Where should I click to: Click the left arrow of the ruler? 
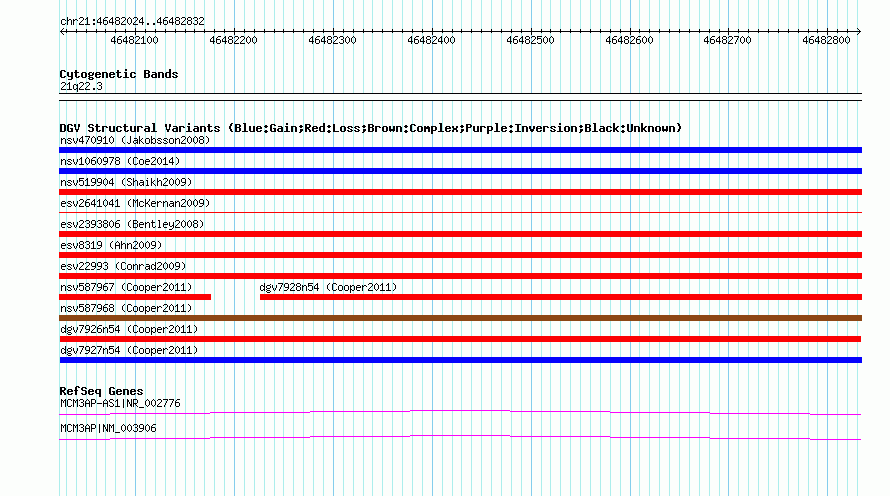click(63, 31)
